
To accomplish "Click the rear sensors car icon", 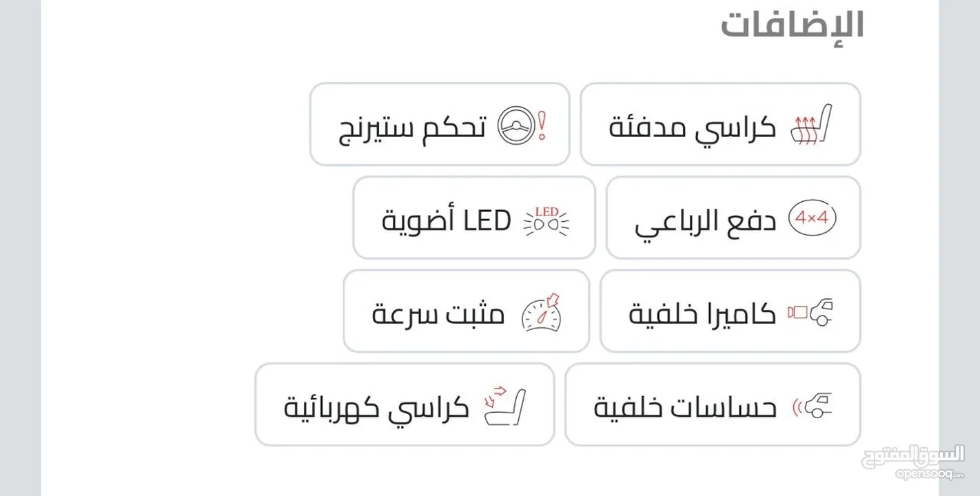I will [812, 405].
